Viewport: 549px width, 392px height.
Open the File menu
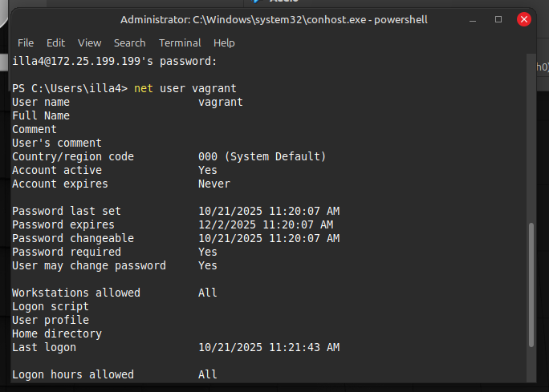click(x=26, y=42)
